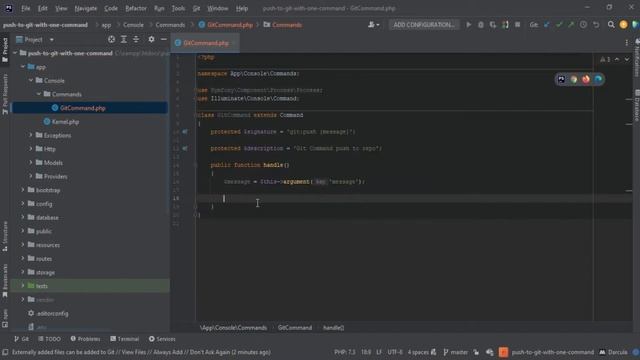Expand the Models folder
Image resolution: width=640 pixels, height=360 pixels.
pyautogui.click(x=31, y=162)
